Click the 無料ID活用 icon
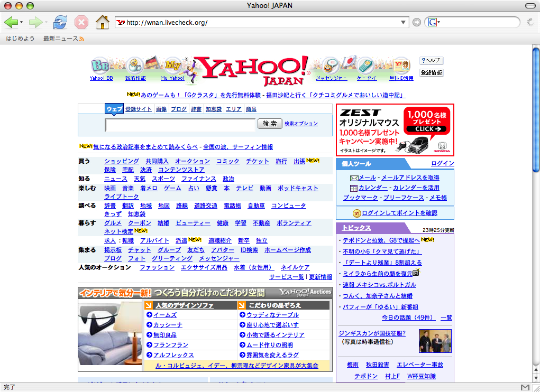Viewport: 540px width, 392px height. (401, 66)
